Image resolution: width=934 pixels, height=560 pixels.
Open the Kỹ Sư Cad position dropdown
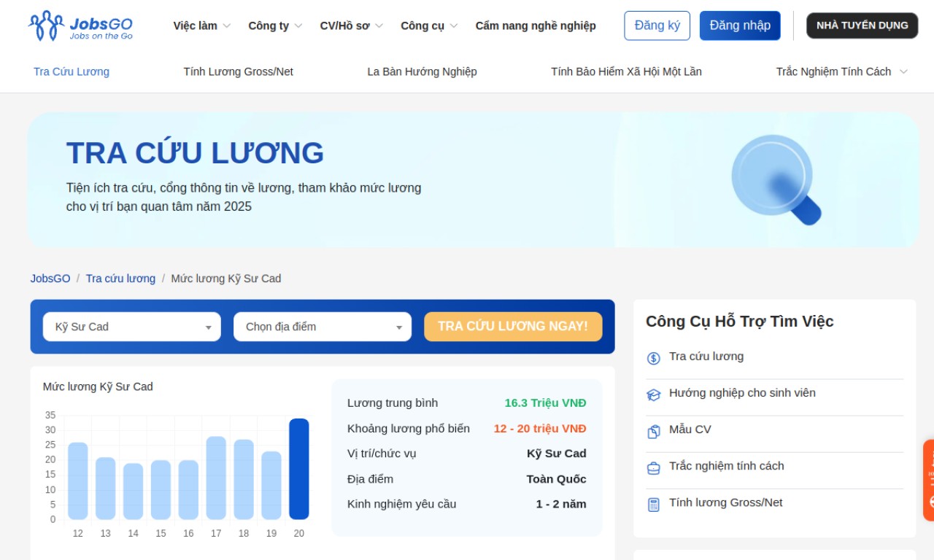coord(132,327)
